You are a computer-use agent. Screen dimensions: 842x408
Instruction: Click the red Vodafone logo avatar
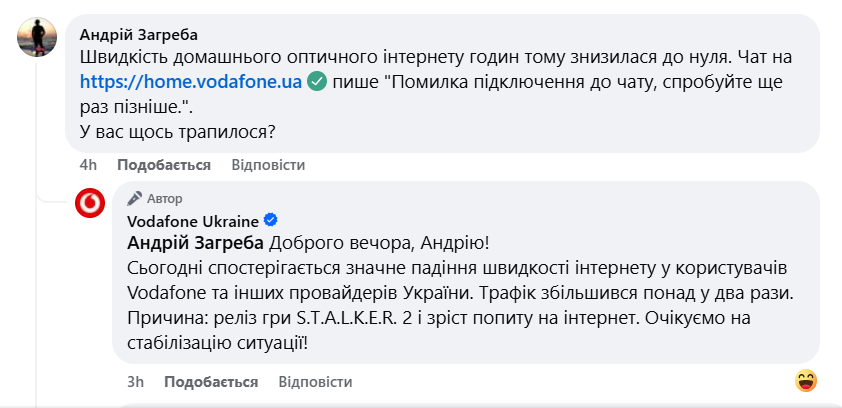coord(92,204)
